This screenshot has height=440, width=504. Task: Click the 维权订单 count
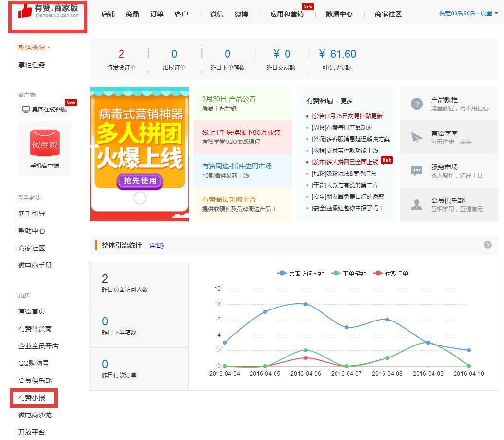(x=174, y=54)
